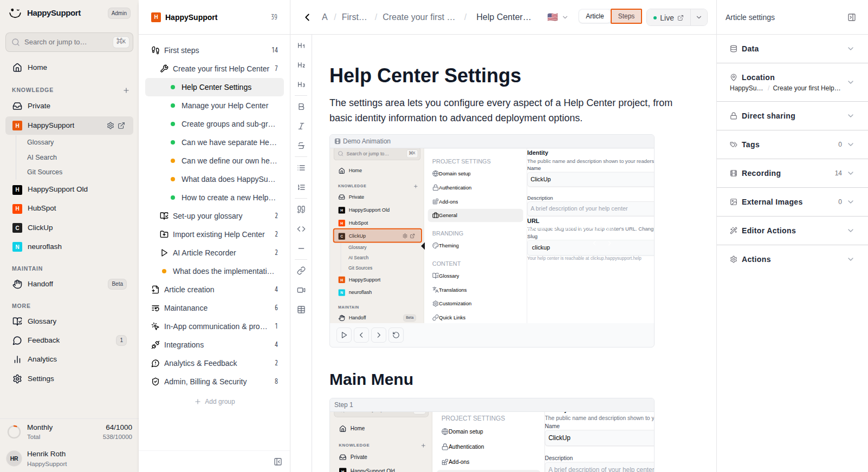Open the HubSpot project
Image resolution: width=868 pixels, height=472 pixels.
click(x=69, y=208)
